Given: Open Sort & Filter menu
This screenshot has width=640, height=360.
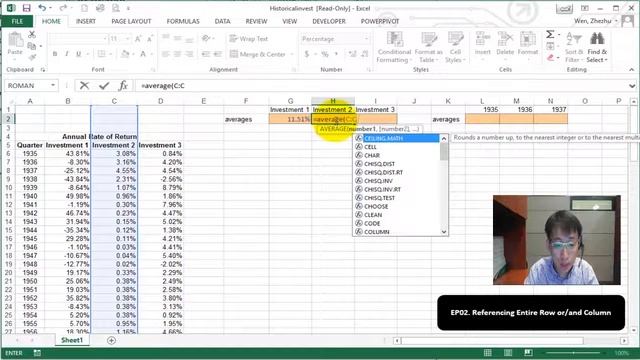Looking at the screenshot, I should [x=574, y=47].
